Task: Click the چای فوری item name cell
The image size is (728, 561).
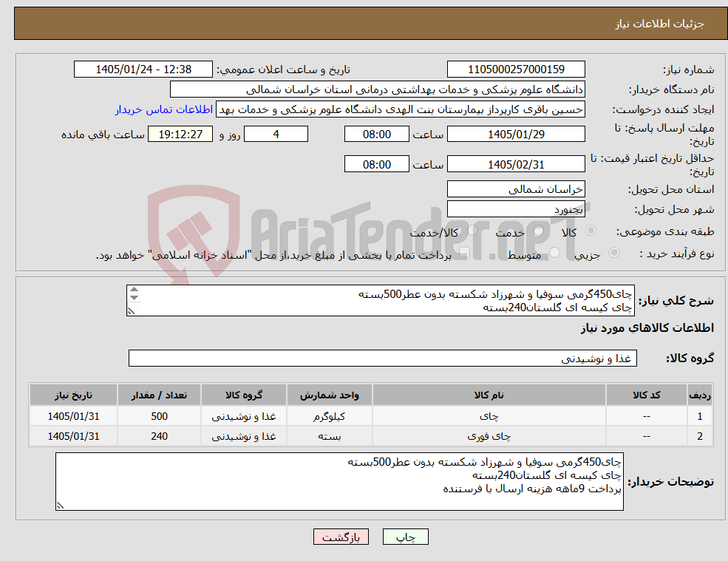Action: 489,436
